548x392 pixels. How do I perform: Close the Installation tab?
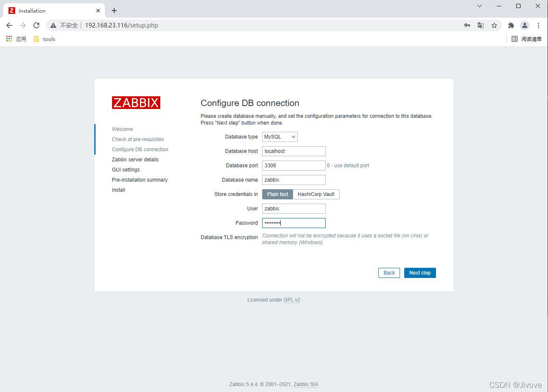coord(98,11)
